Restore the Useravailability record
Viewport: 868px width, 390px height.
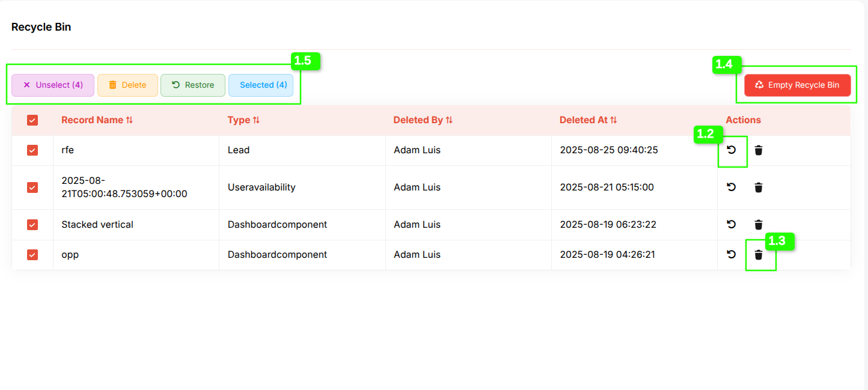(x=731, y=187)
